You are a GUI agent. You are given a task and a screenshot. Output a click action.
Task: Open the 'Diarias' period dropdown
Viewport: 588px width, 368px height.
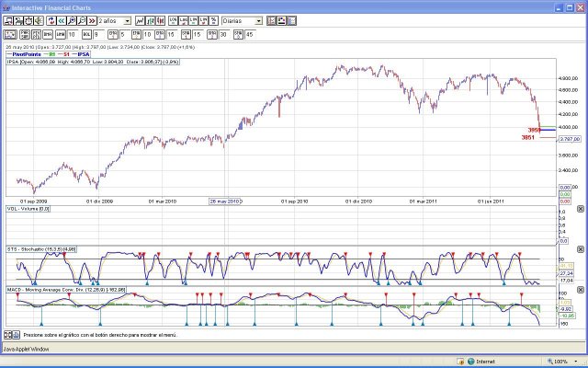[258, 20]
